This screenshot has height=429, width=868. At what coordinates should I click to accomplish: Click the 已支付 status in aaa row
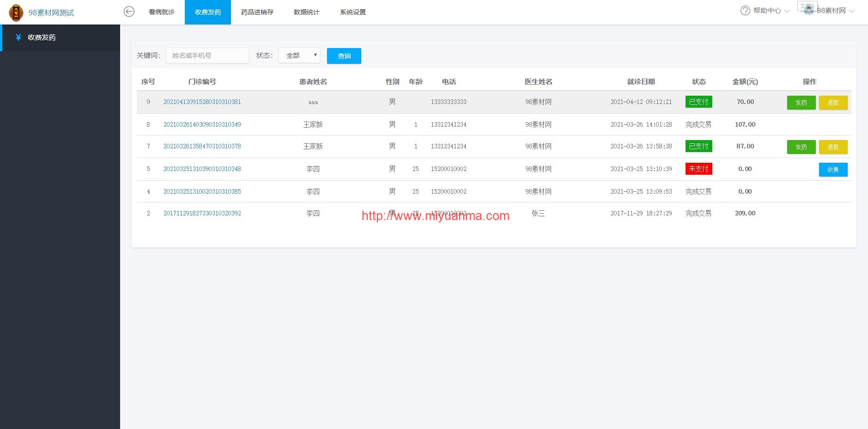(x=699, y=102)
